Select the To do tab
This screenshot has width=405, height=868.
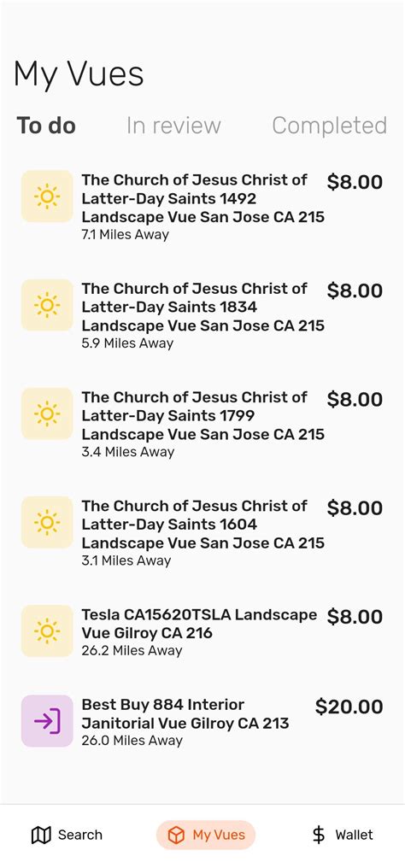[46, 126]
